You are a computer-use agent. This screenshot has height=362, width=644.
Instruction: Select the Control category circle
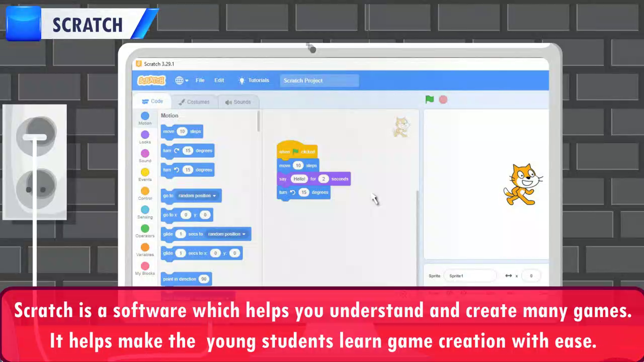pos(145,191)
